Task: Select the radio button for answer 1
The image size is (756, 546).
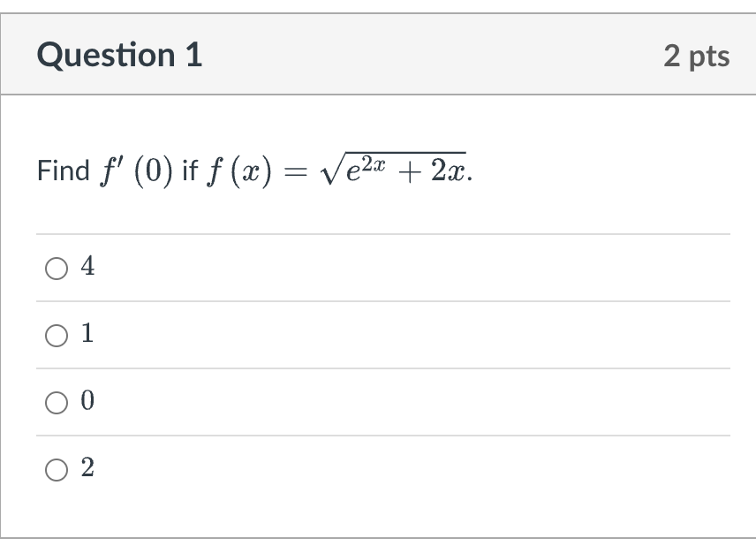Action: click(x=55, y=334)
